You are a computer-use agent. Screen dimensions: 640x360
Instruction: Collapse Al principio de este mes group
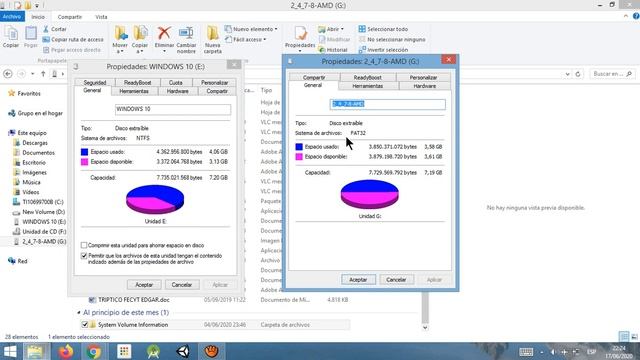(x=79, y=313)
